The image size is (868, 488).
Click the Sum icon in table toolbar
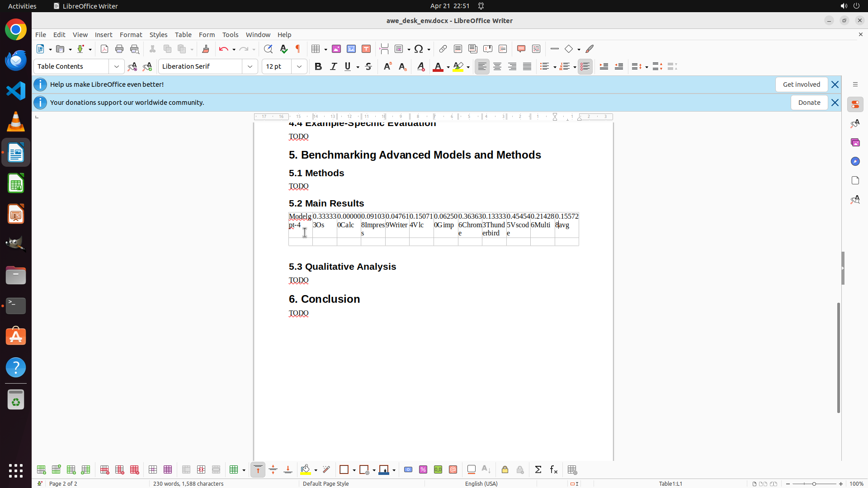click(x=538, y=470)
